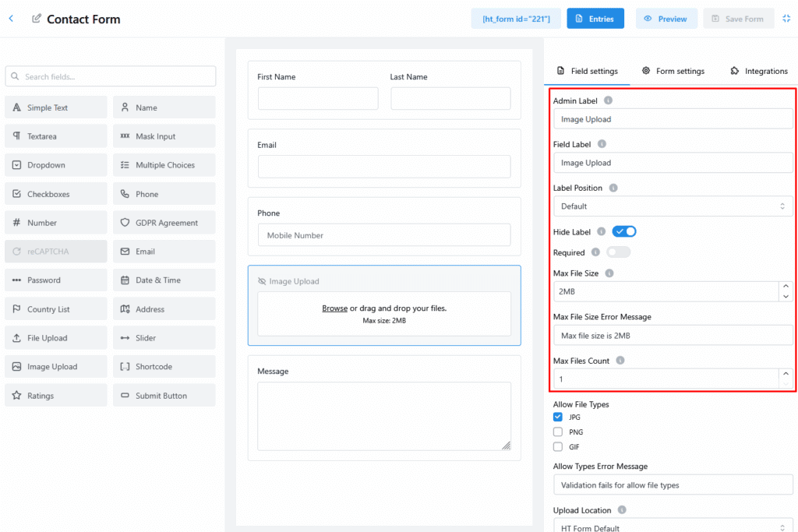Open the Upload Location dropdown
The image size is (798, 532).
673,527
